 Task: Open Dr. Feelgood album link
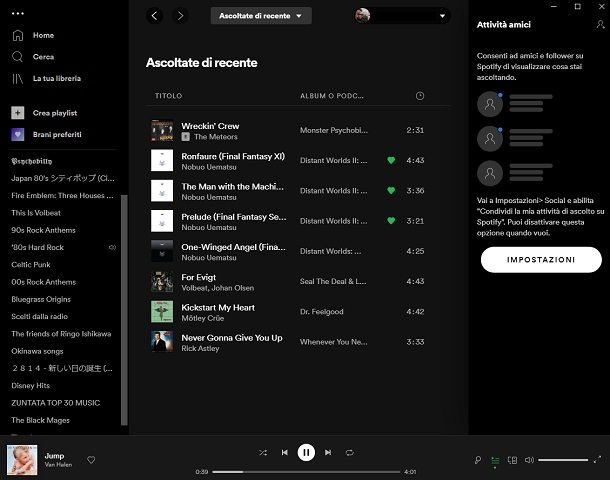[321, 312]
